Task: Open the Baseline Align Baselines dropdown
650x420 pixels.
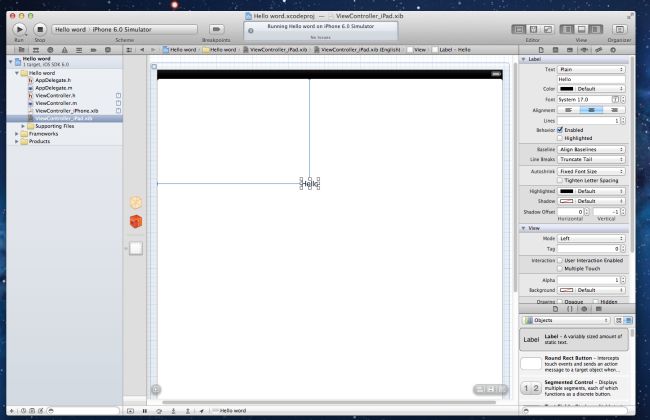Action: (591, 149)
